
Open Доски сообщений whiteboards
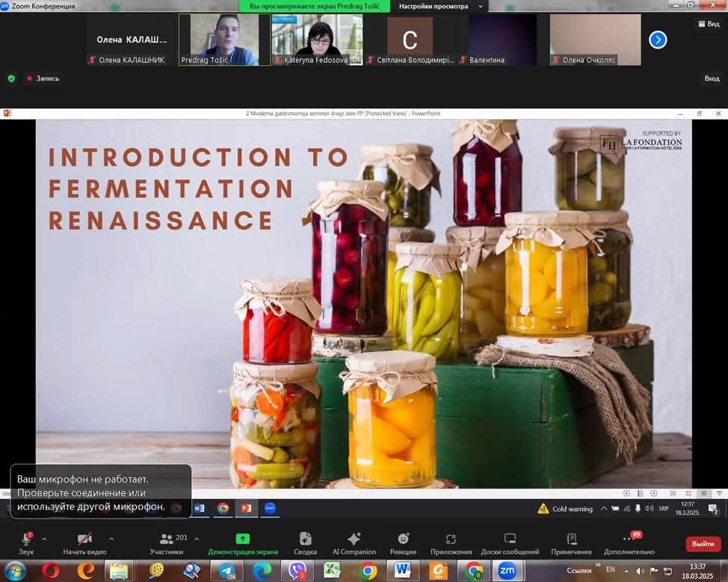510,542
